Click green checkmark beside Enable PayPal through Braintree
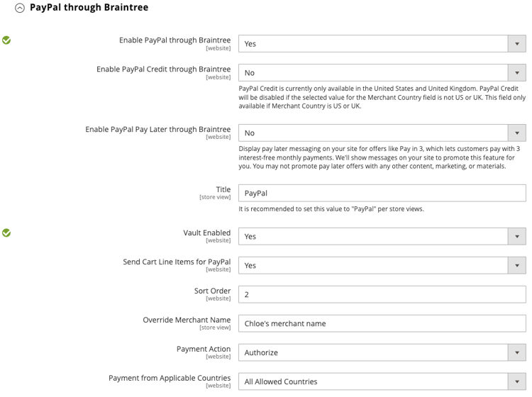This screenshot has height=397, width=532. [6, 40]
